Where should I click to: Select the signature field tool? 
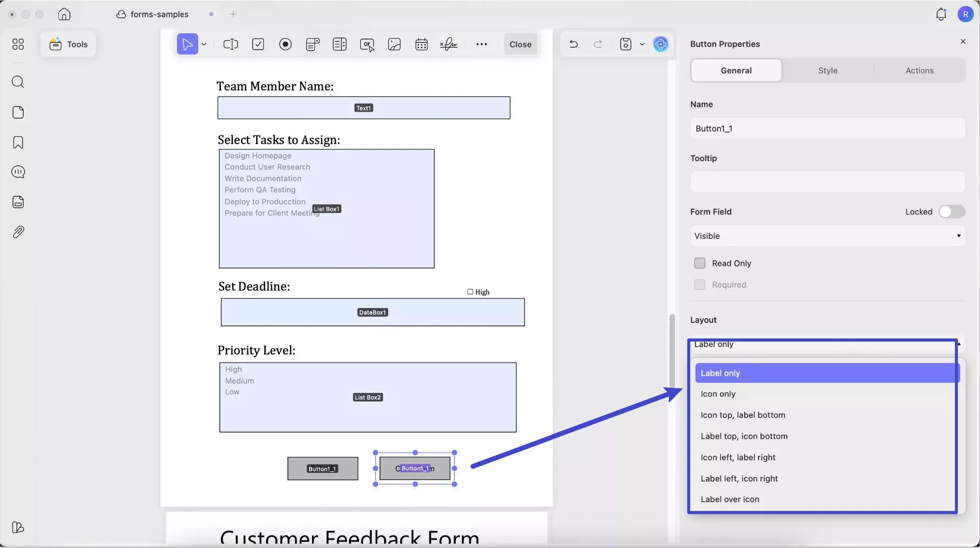click(449, 44)
